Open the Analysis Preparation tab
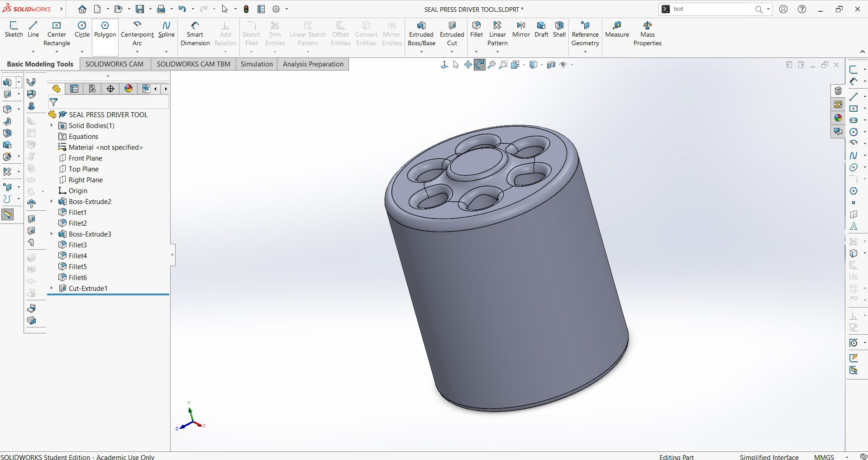Viewport: 868px width, 460px height. tap(313, 64)
